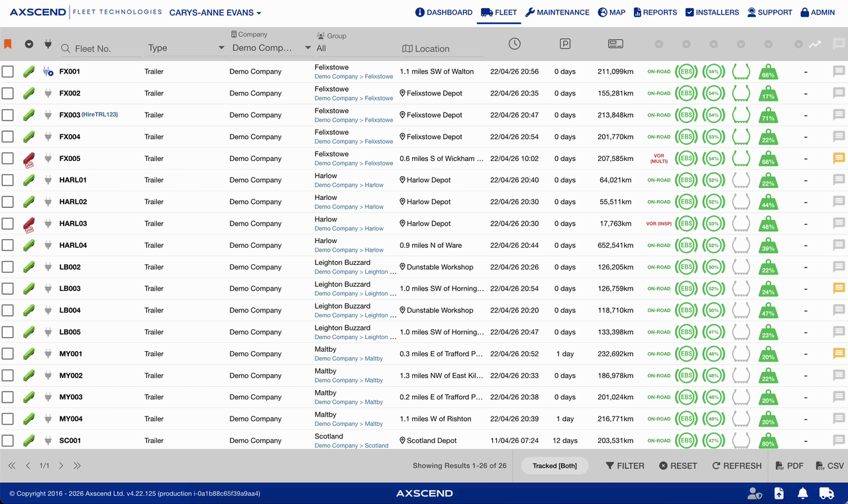Go to the Maintenance tab
Viewport: 848px width, 504px height.
(557, 13)
